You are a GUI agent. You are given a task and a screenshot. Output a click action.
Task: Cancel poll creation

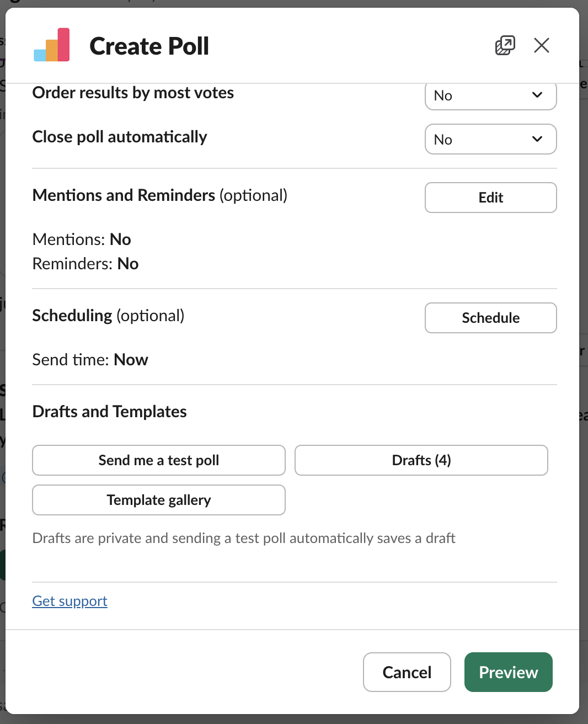point(407,672)
